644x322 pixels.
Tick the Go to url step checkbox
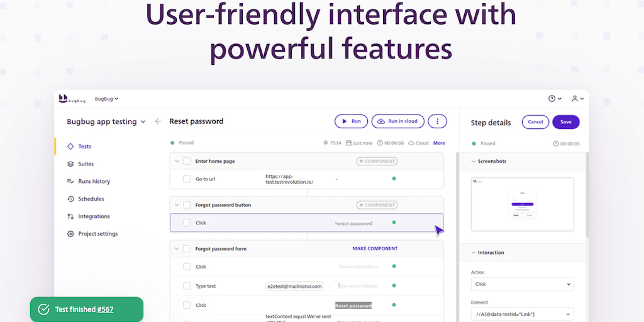pos(187,179)
